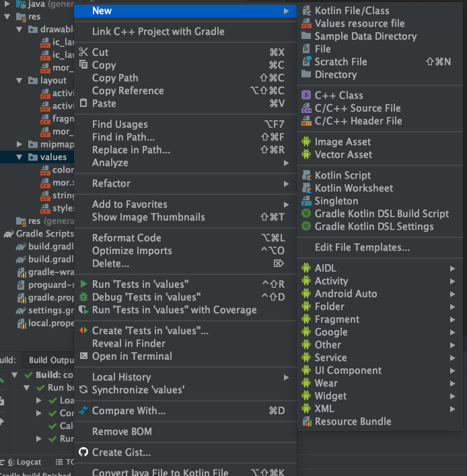
Task: Click the Gradle Kotlin DSL Build Script icon
Action: [306, 213]
